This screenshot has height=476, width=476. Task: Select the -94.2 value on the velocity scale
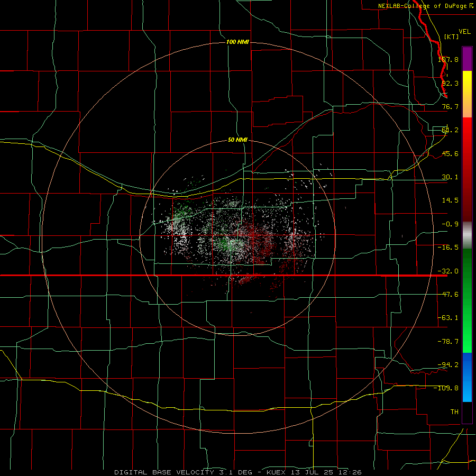tap(448, 364)
